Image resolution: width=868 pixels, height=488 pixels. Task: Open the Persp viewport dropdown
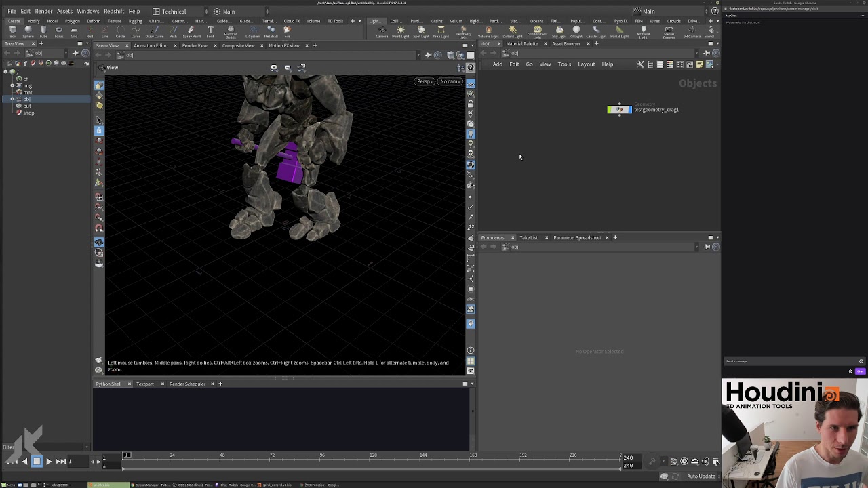pos(425,81)
